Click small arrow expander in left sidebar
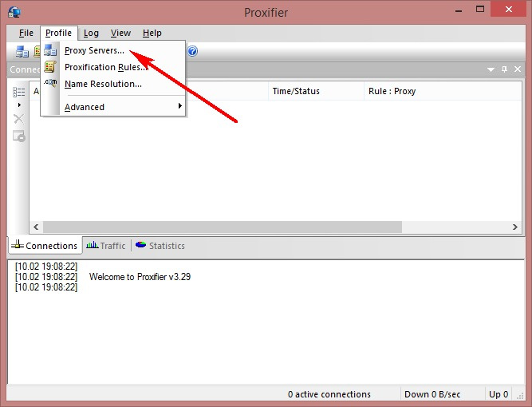532x407 pixels. point(19,105)
